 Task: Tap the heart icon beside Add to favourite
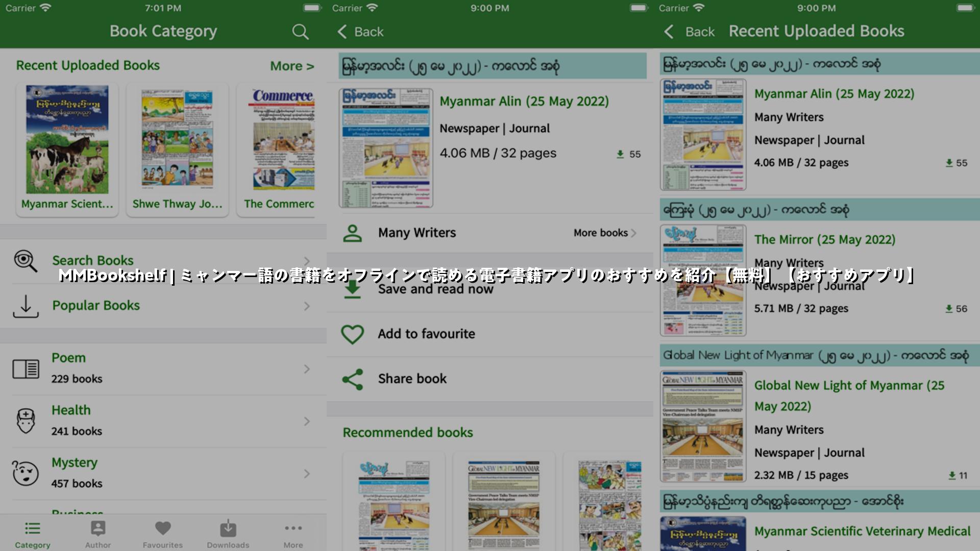[352, 334]
